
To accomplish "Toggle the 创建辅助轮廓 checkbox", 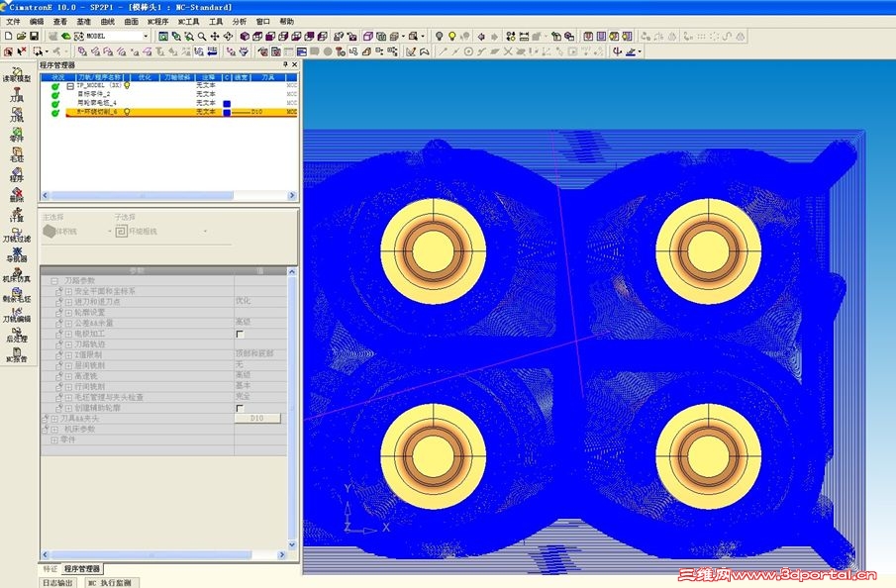I will 240,408.
